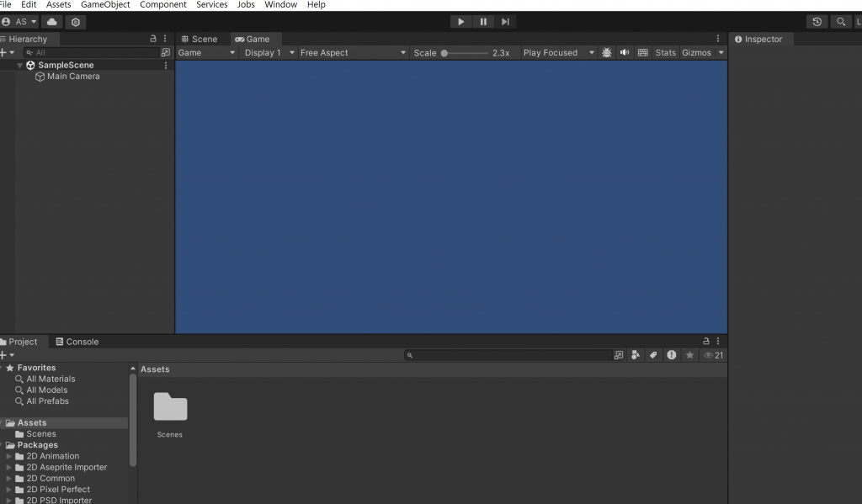Open the Play Focused dropdown

pyautogui.click(x=559, y=53)
